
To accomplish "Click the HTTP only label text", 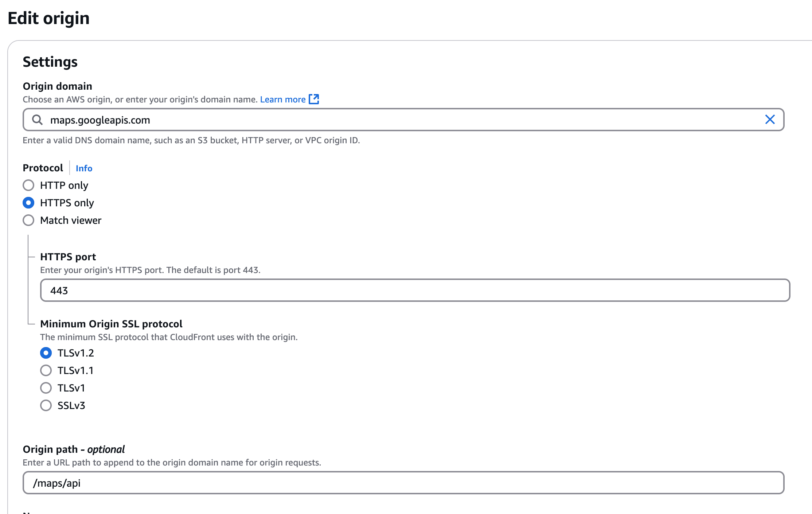I will (x=64, y=185).
